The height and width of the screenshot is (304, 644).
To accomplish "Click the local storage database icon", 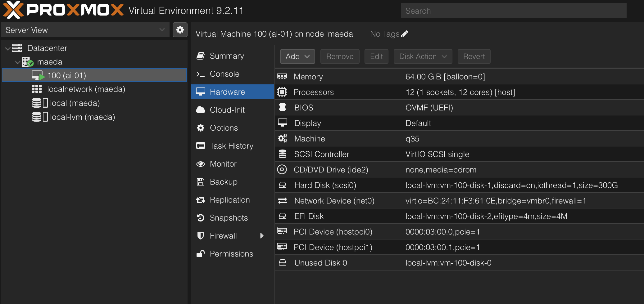I will (37, 103).
